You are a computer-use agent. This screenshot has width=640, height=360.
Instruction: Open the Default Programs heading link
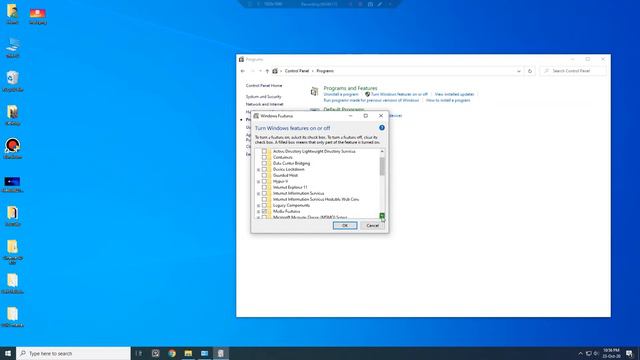click(344, 109)
